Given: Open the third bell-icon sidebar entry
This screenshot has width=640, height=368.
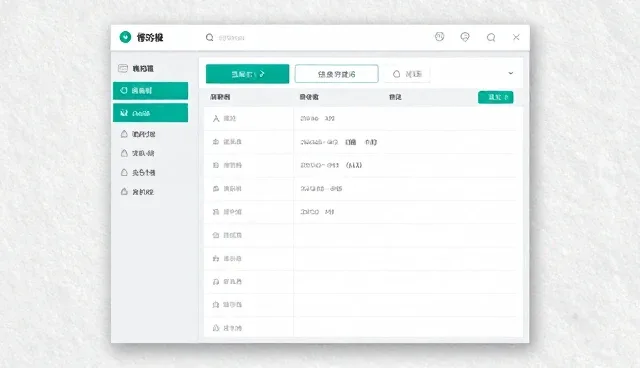Looking at the screenshot, I should pyautogui.click(x=138, y=172).
